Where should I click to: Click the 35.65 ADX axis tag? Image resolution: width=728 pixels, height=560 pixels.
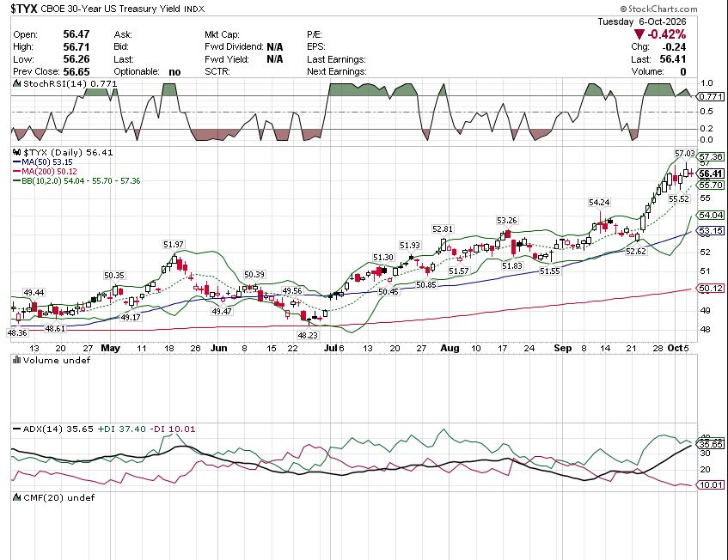pyautogui.click(x=711, y=444)
